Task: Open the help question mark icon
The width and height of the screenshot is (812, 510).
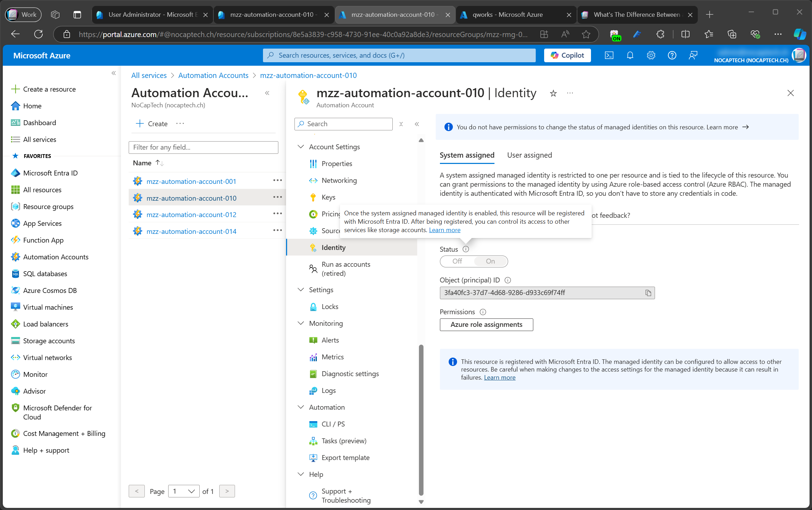Action: (x=672, y=55)
